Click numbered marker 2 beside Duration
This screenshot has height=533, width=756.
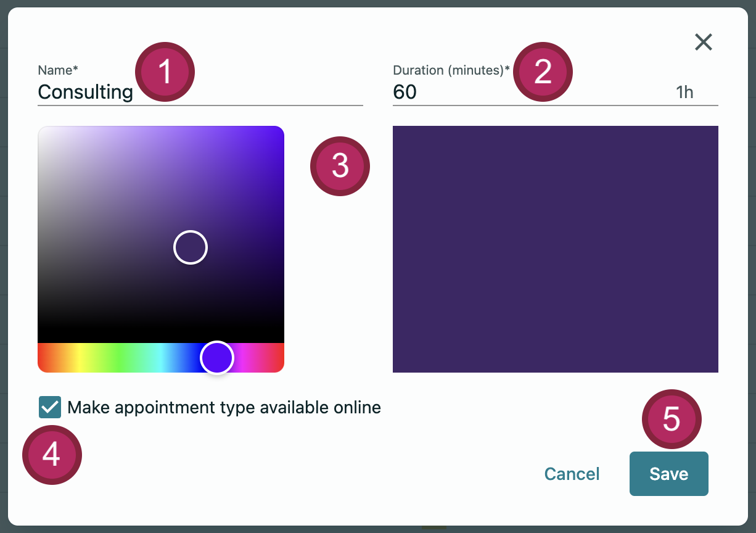pyautogui.click(x=543, y=72)
